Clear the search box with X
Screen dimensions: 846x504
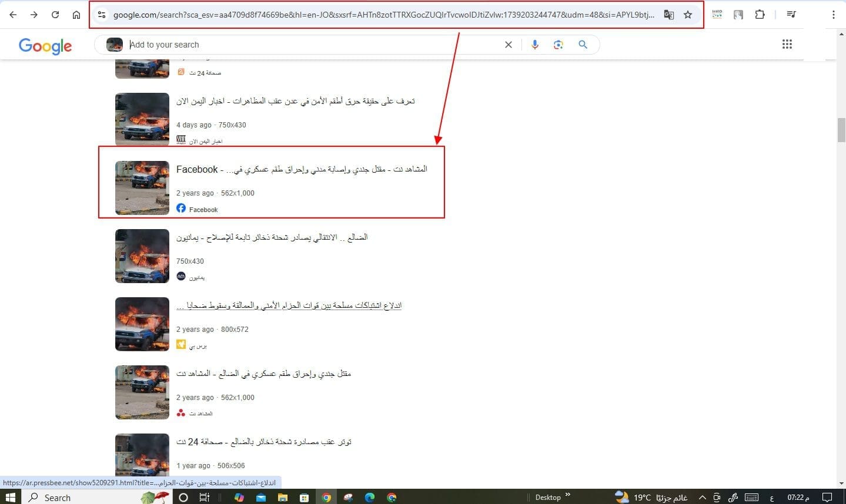[509, 45]
